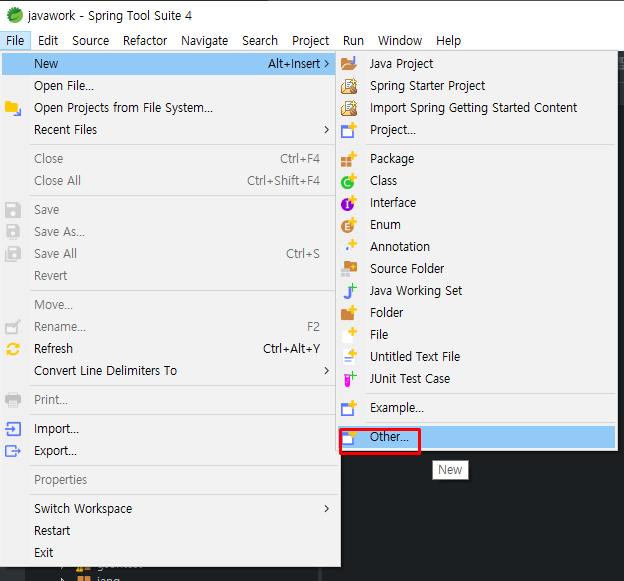Open the Project menu in menu bar
The height and width of the screenshot is (581, 624).
(310, 41)
